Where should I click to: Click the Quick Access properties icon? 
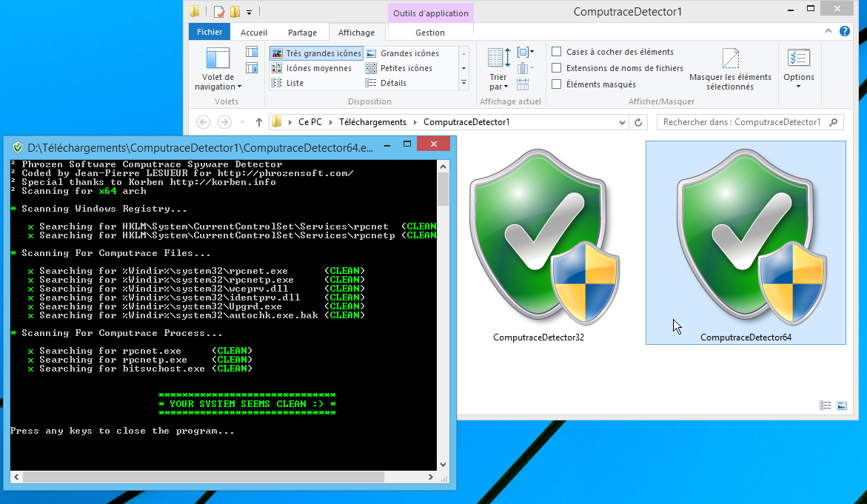[x=219, y=11]
